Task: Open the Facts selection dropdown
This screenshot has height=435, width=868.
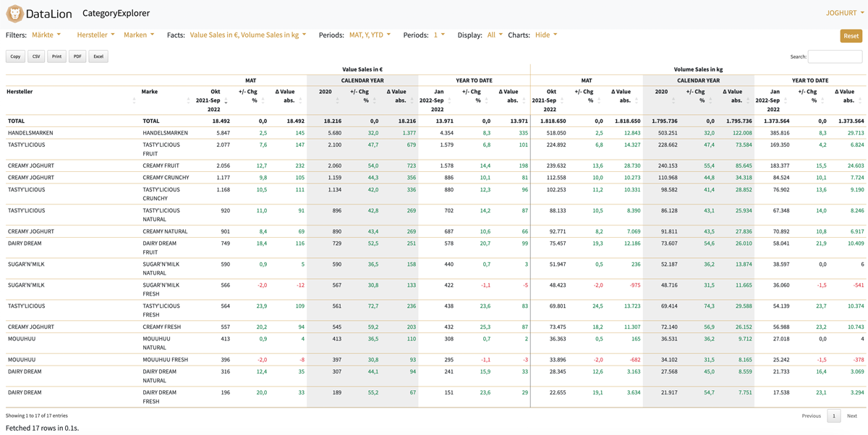Action: pos(247,34)
